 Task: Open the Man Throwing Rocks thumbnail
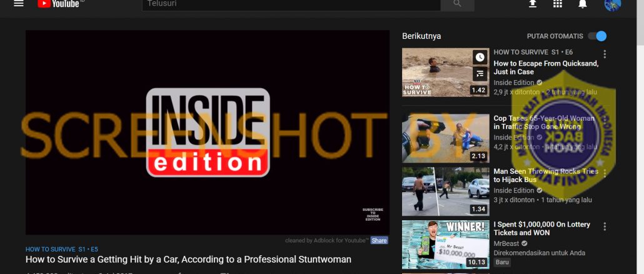(446, 191)
